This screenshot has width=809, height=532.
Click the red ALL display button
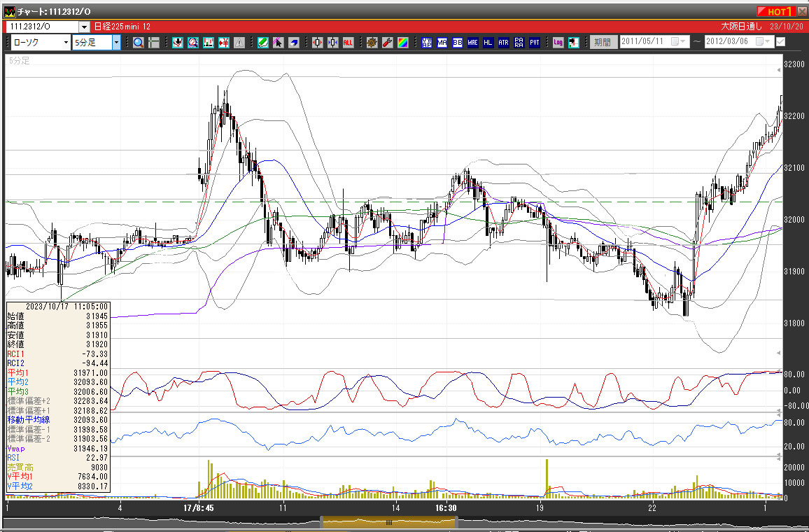349,43
